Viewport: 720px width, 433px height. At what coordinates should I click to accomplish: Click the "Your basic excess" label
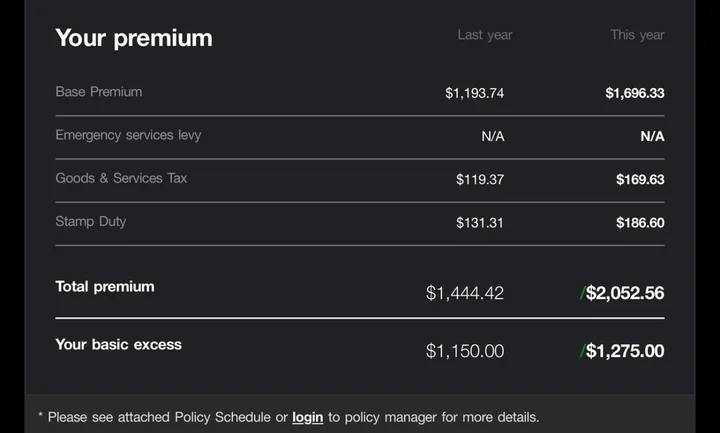point(119,345)
